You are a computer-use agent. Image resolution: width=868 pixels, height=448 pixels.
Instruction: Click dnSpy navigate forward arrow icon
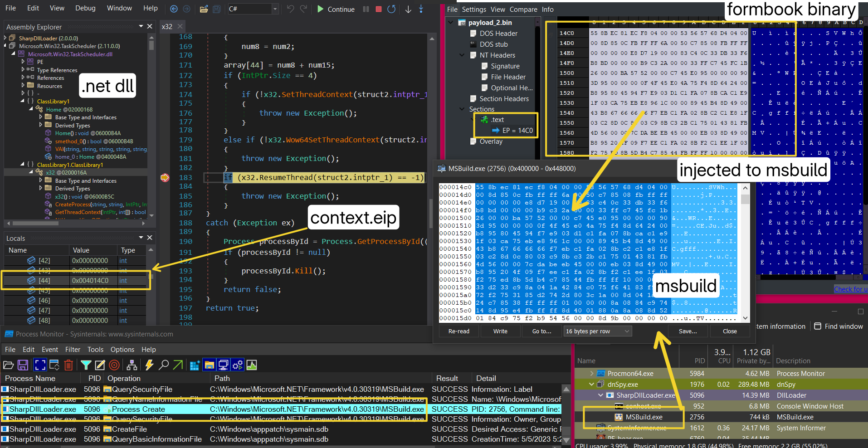(x=186, y=9)
